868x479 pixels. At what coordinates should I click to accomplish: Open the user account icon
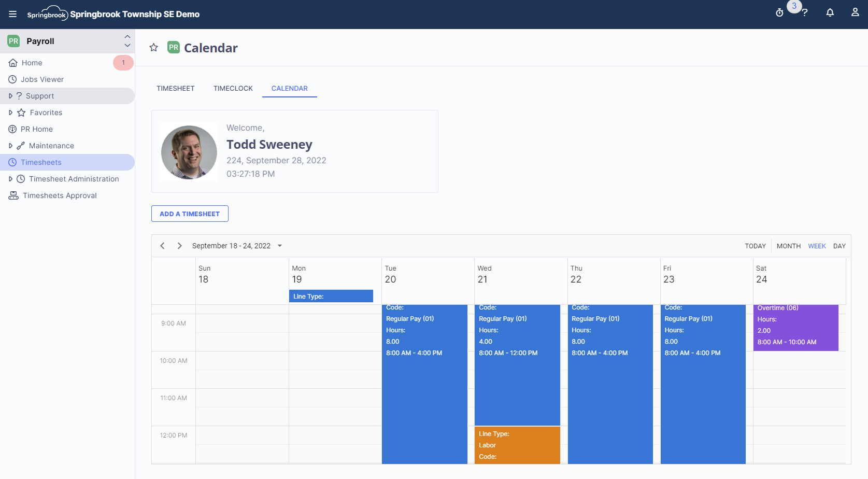tap(855, 11)
